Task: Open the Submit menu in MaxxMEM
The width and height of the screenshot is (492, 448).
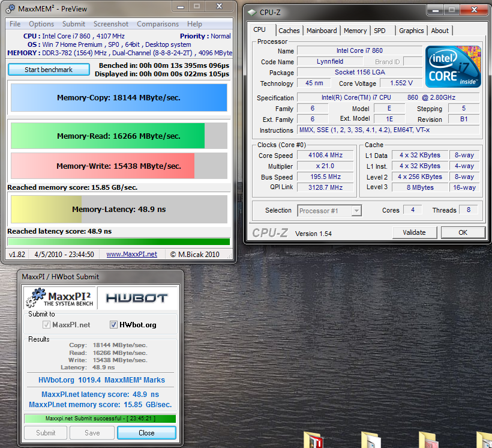Action: [73, 24]
